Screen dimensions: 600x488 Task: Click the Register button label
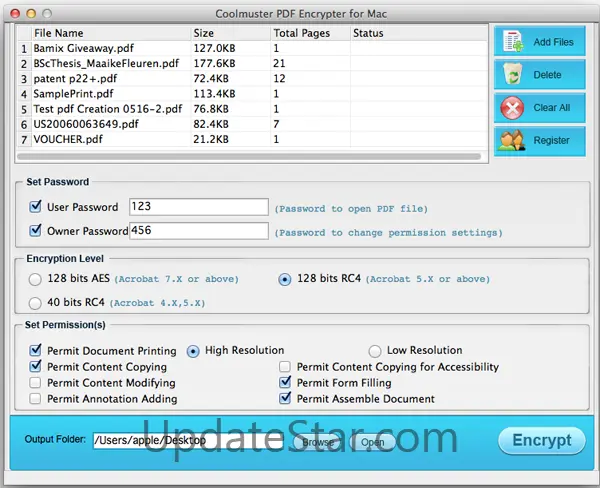551,140
